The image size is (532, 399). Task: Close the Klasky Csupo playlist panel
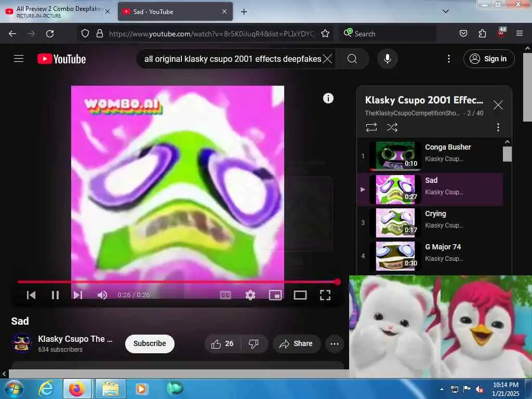click(x=498, y=105)
